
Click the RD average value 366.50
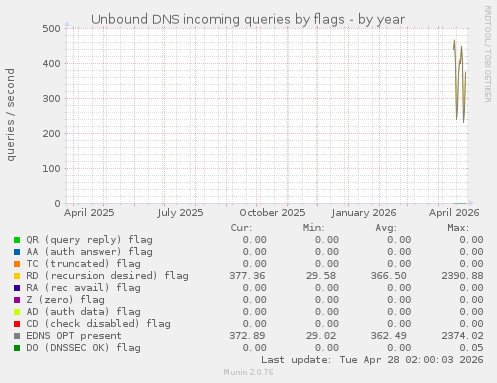click(x=389, y=276)
